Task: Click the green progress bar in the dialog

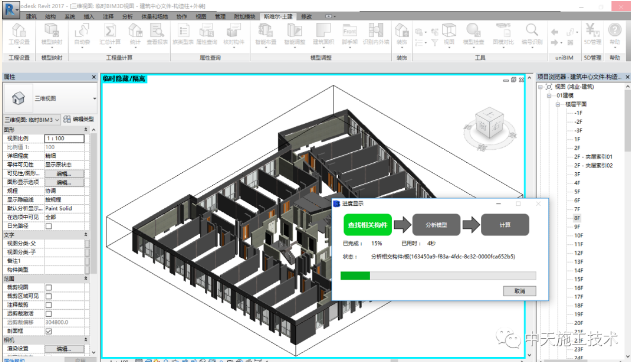Action: (355, 276)
